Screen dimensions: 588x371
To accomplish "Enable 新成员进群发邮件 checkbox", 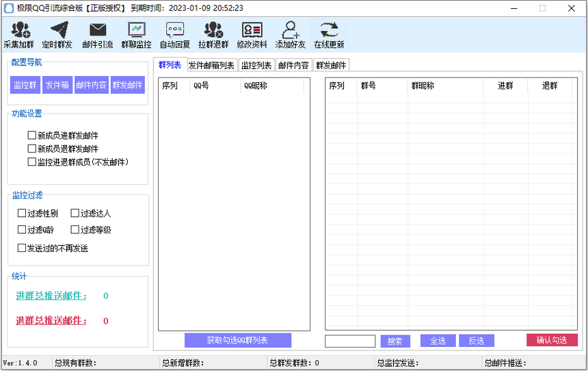I will click(x=32, y=135).
